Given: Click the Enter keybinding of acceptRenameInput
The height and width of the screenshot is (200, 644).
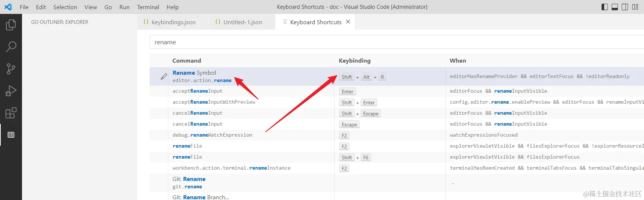Looking at the screenshot, I should point(347,92).
